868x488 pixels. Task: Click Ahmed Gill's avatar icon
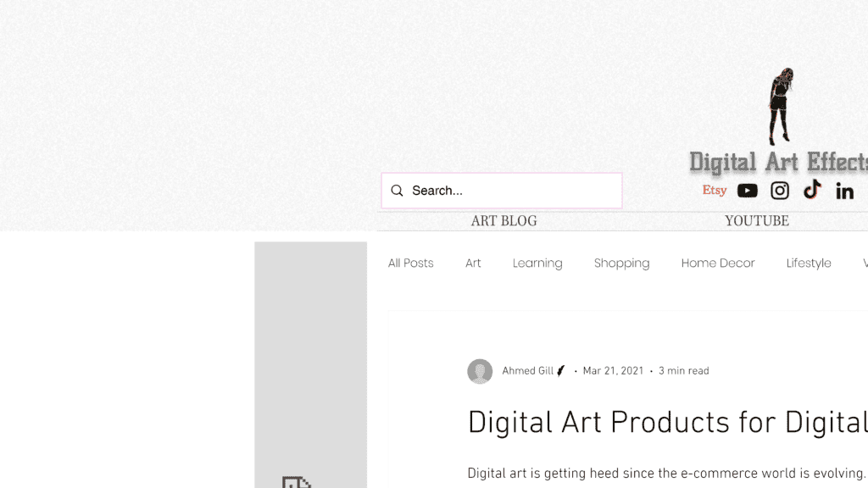point(480,371)
